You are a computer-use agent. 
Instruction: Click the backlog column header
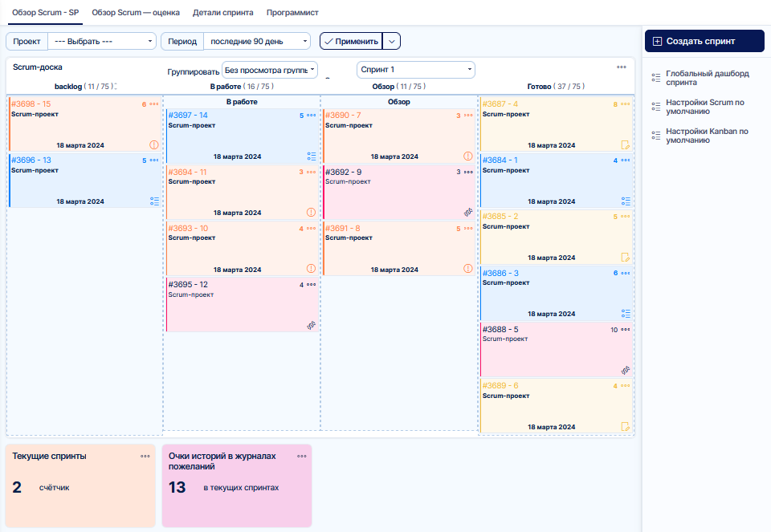(x=86, y=87)
